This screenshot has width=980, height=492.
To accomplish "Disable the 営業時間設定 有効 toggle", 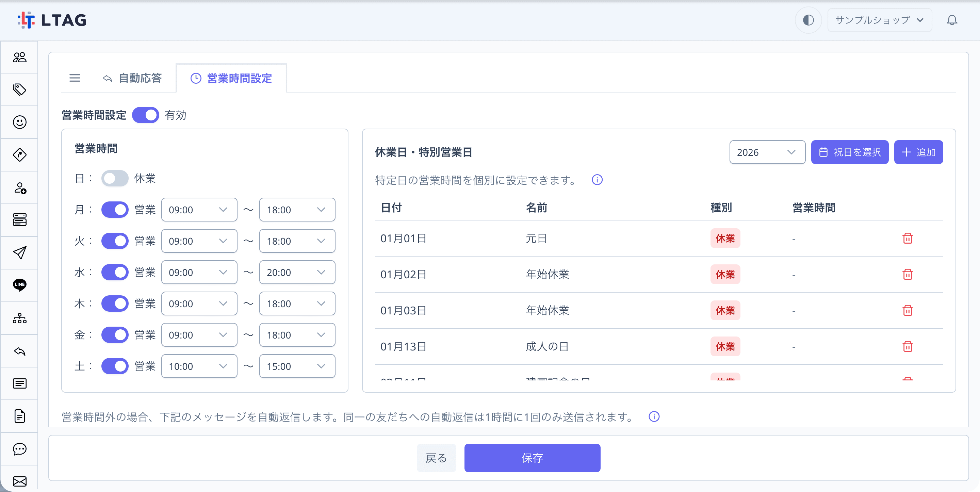I will pos(145,115).
